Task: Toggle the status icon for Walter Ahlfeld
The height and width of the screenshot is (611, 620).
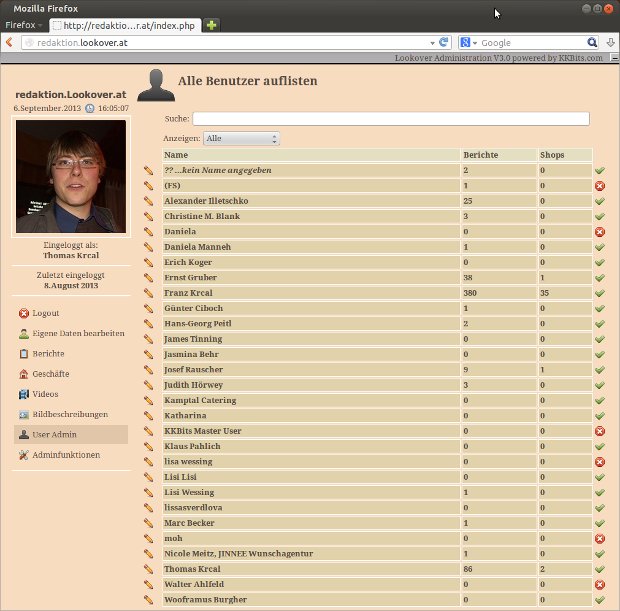Action: 600,585
